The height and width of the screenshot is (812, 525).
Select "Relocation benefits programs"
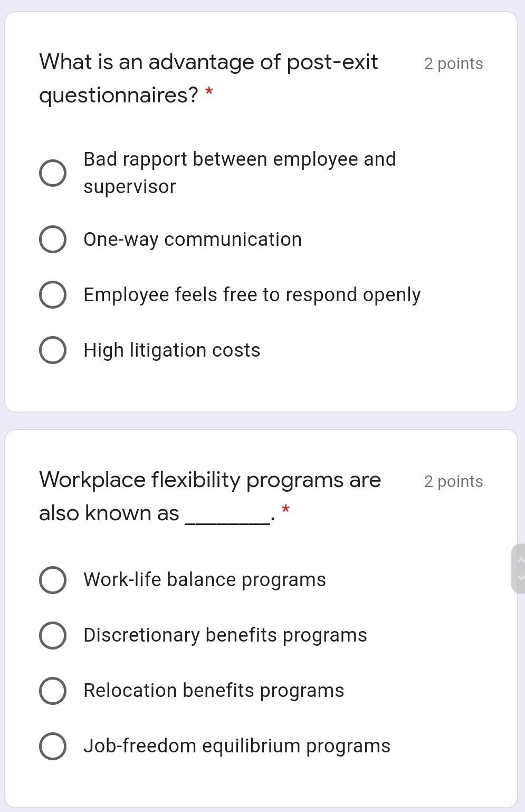52,691
